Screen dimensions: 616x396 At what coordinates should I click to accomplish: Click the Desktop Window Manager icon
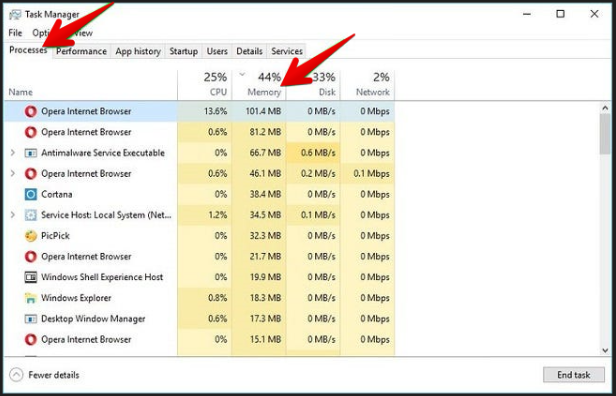(x=31, y=319)
